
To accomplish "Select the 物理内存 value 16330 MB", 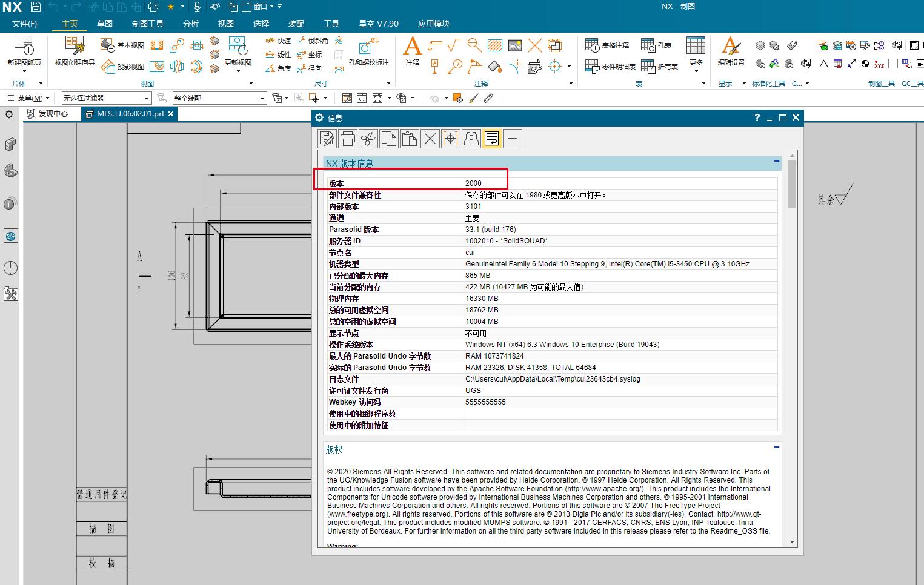I will (x=620, y=299).
